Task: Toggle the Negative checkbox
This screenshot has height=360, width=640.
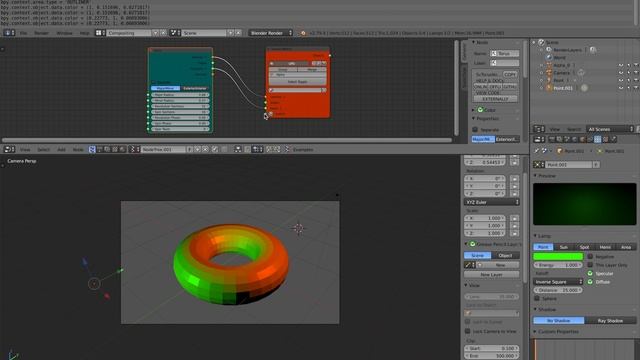Action: [x=590, y=256]
